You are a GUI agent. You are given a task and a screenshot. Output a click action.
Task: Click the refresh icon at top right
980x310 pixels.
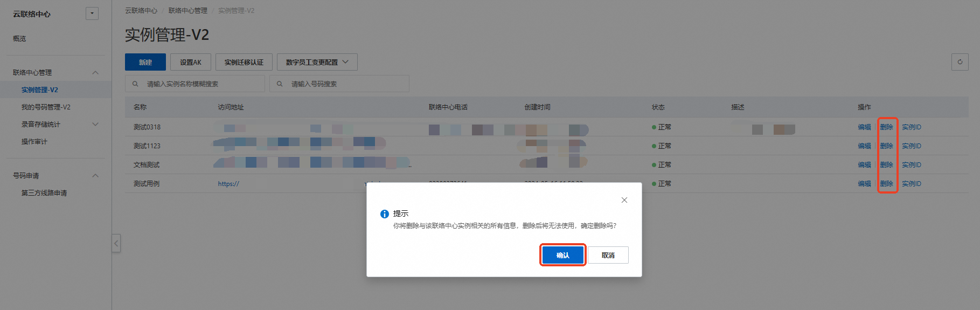pyautogui.click(x=960, y=62)
